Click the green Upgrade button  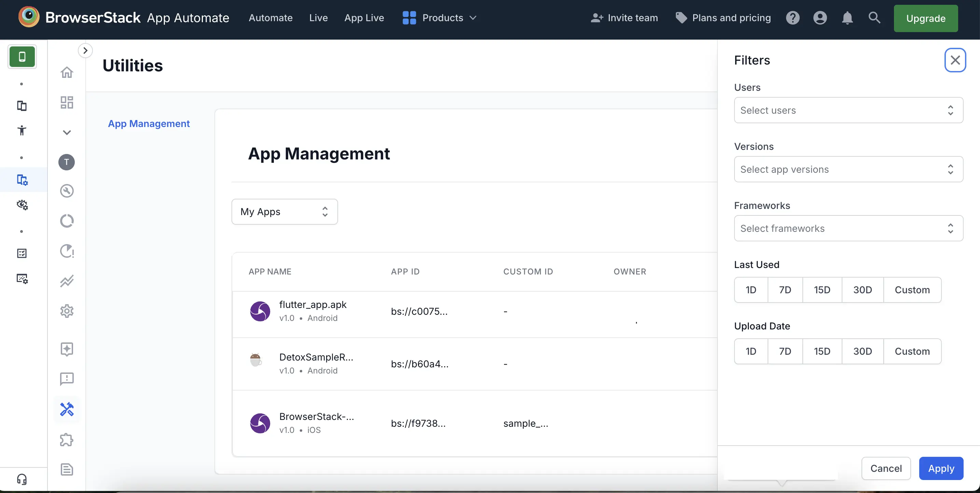pyautogui.click(x=926, y=18)
